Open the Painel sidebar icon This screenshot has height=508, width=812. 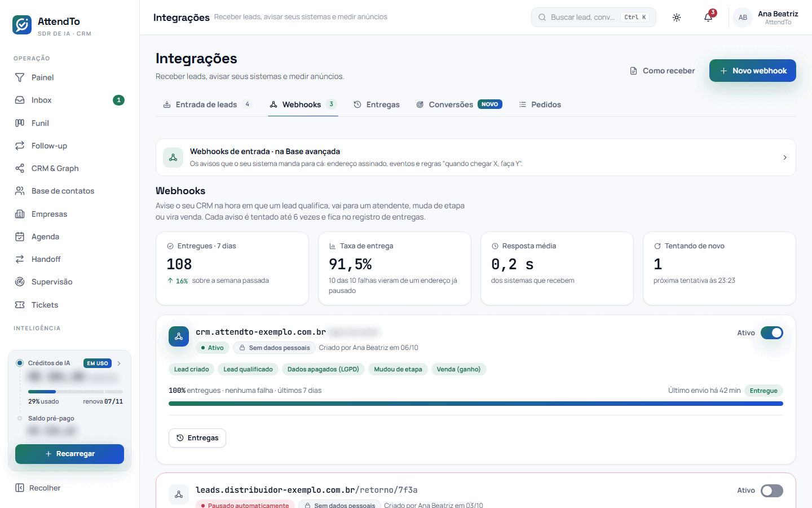coord(20,77)
